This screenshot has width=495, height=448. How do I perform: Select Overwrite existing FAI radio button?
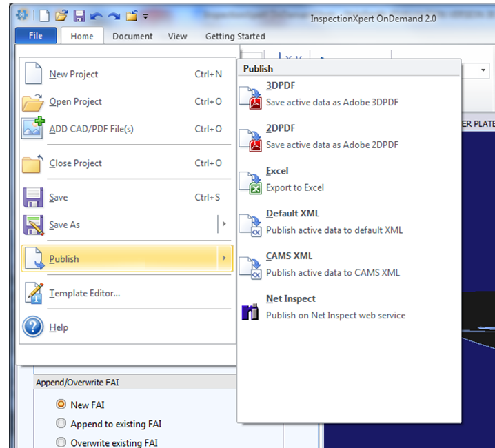coord(61,442)
